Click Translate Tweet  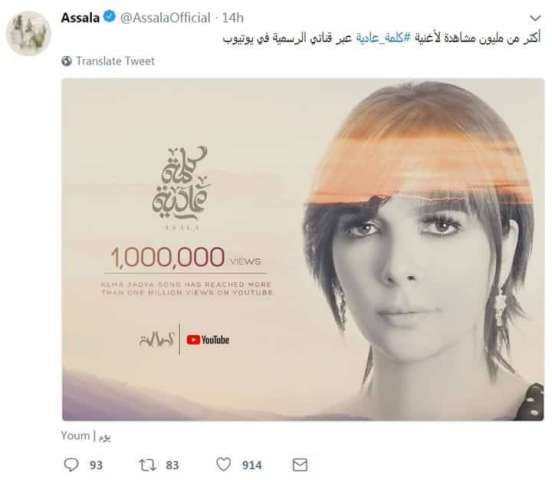(x=115, y=61)
